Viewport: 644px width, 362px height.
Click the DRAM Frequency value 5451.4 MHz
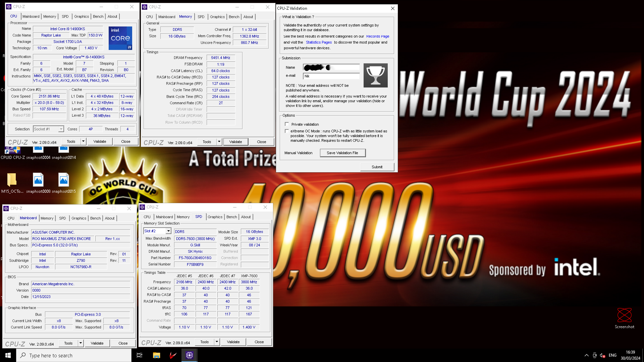point(221,58)
